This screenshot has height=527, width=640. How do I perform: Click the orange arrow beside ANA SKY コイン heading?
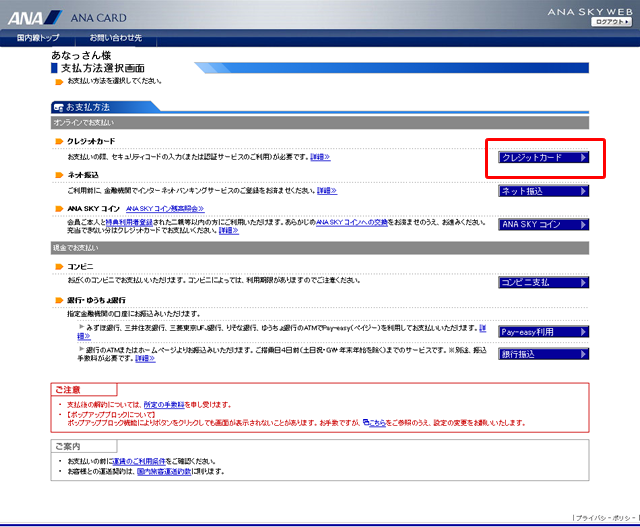pos(59,209)
